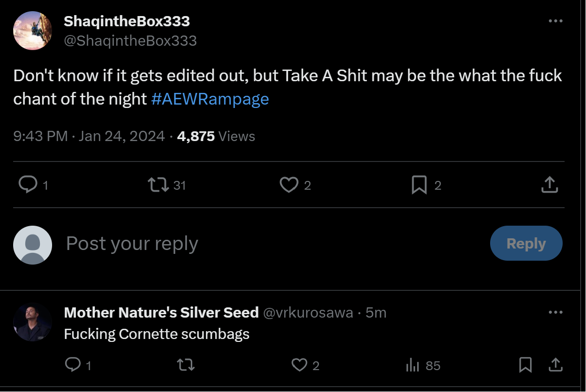
Task: Open more options menu on main post
Action: click(x=555, y=21)
